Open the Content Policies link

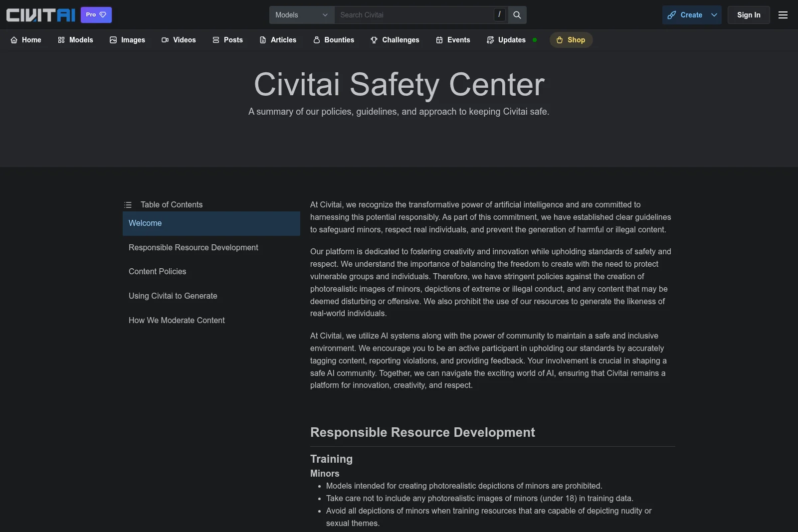point(157,272)
